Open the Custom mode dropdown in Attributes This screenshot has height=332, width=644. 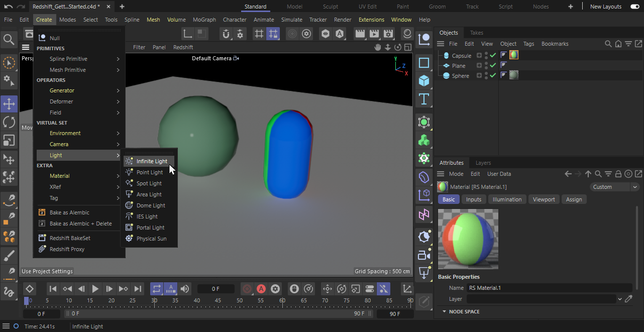pyautogui.click(x=614, y=187)
